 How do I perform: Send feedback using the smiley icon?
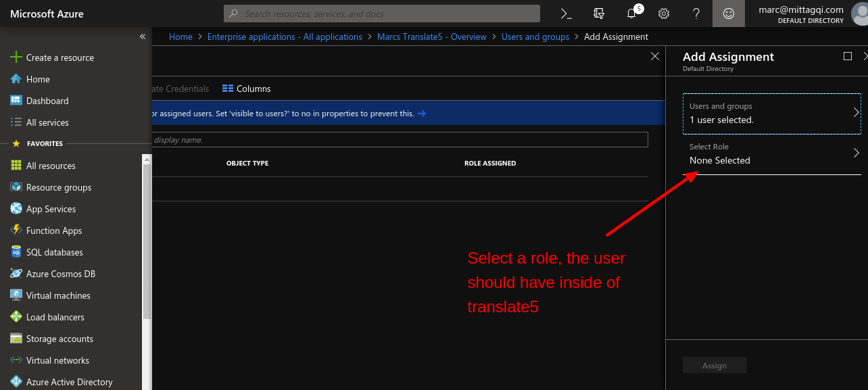[x=729, y=14]
